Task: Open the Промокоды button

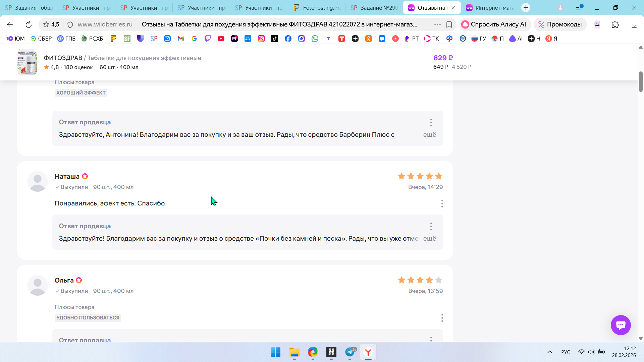Action: coord(560,24)
